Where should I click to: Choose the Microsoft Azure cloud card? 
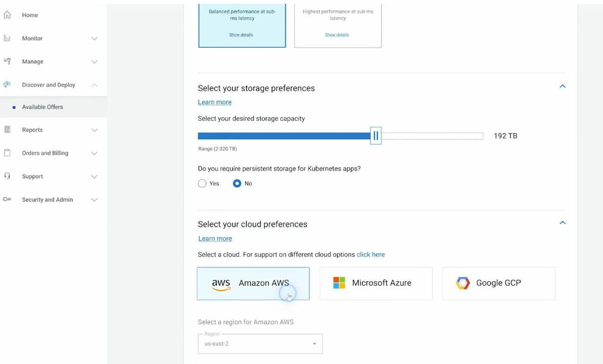[x=376, y=284]
